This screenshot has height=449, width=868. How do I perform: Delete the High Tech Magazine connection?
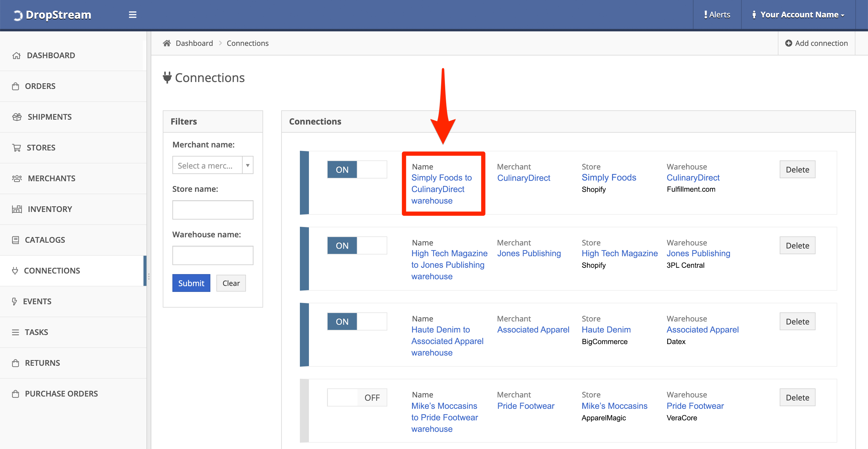[x=797, y=245]
